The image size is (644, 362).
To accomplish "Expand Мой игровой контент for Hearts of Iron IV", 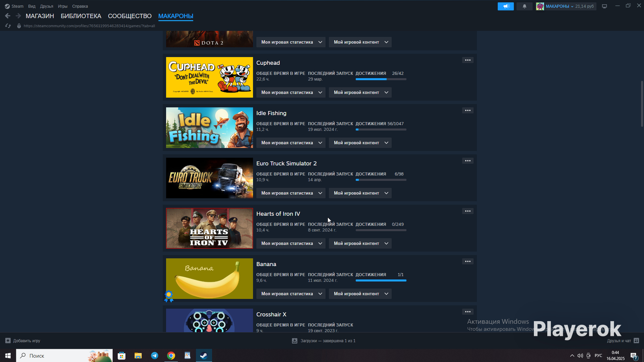I will 360,243.
